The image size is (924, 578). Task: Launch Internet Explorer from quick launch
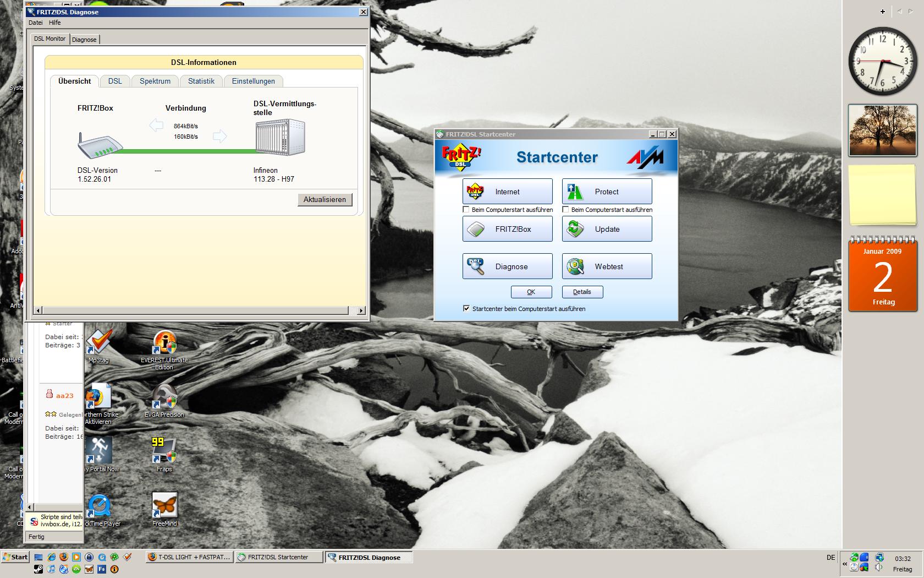[52, 557]
